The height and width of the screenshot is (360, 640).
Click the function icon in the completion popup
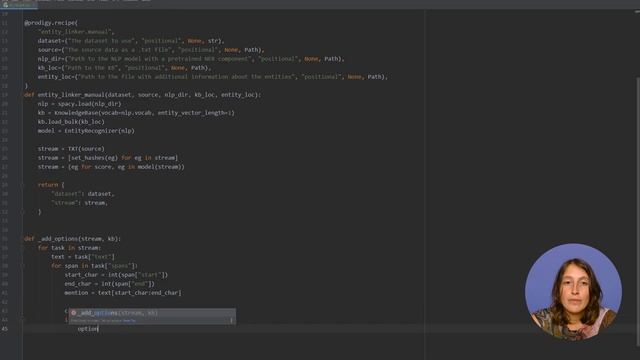pyautogui.click(x=73, y=313)
